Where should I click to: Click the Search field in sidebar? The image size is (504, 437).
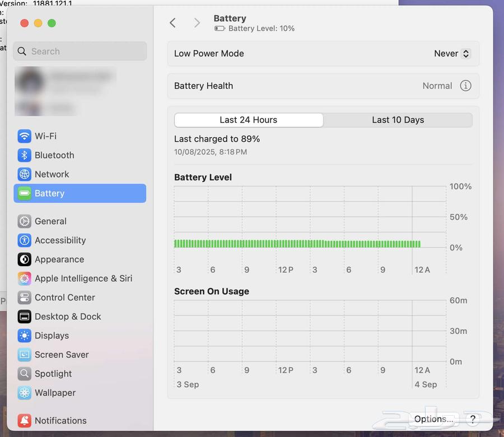coord(80,52)
